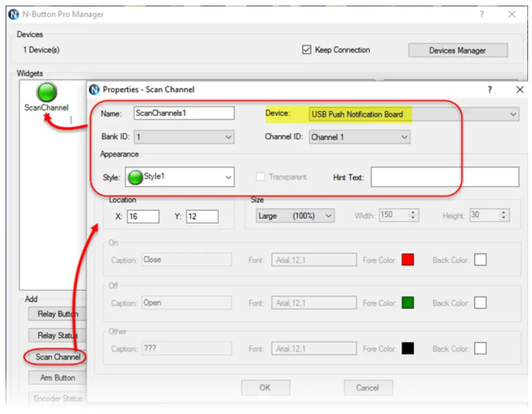Pick the green Off Fore Color swatch
This screenshot has height=414, width=532.
pyautogui.click(x=407, y=303)
